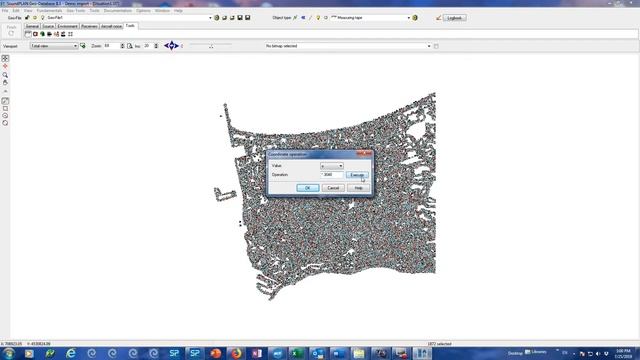Viewport: 640px width, 360px height.
Task: Open the File menu
Action: pos(5,11)
